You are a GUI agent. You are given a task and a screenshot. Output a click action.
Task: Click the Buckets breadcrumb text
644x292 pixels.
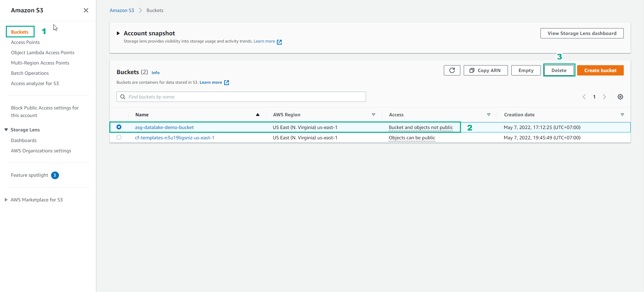155,10
